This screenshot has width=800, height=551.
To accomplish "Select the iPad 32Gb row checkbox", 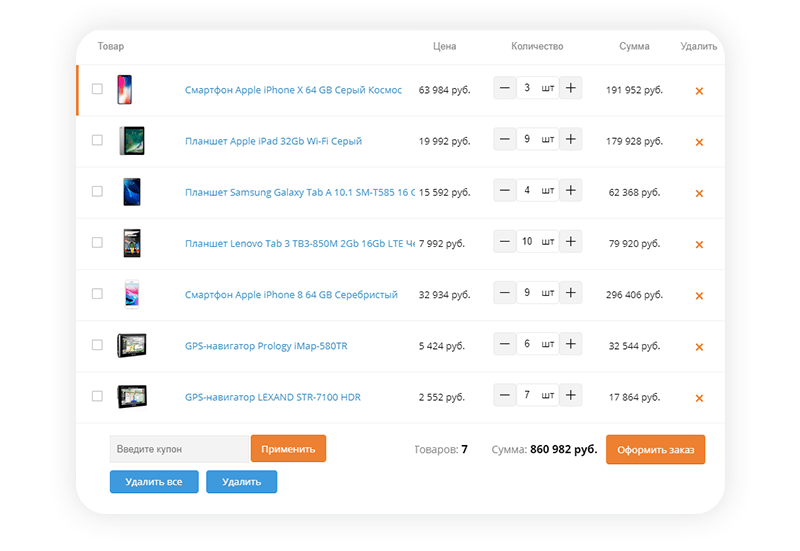I will (97, 140).
